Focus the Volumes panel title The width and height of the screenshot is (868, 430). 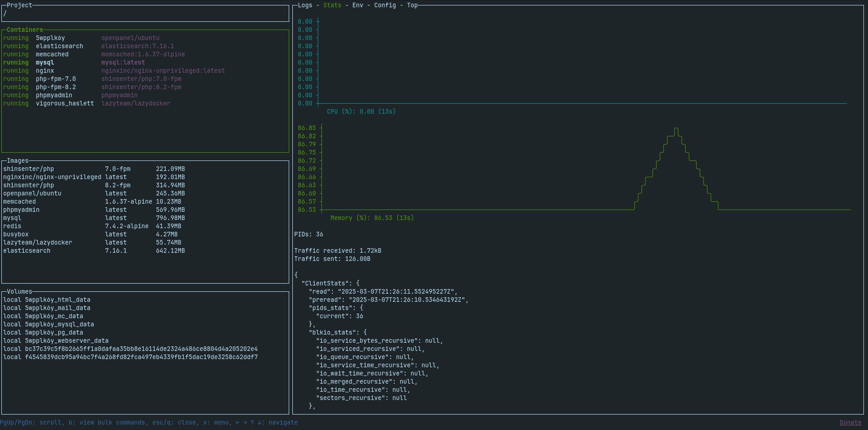20,291
